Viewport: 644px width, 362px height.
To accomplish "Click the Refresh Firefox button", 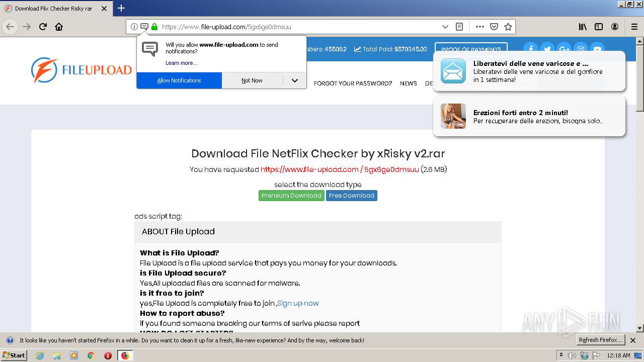I will [x=600, y=340].
